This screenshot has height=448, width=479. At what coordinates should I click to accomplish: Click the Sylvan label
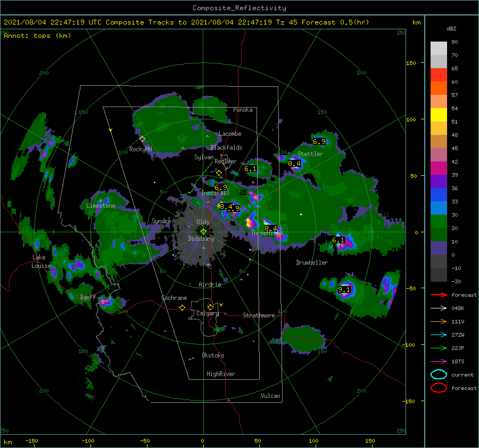pyautogui.click(x=204, y=157)
